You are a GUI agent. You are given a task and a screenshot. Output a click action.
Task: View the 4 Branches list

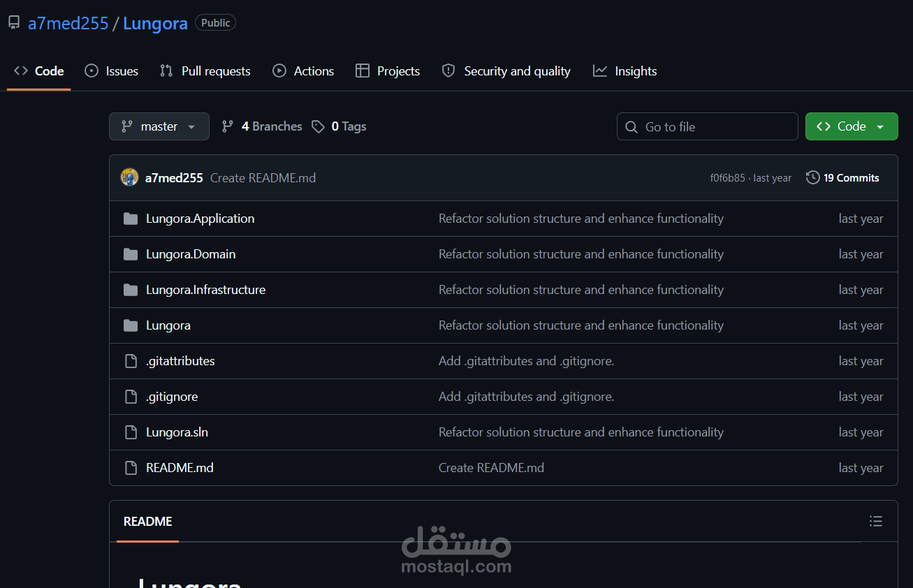click(262, 126)
